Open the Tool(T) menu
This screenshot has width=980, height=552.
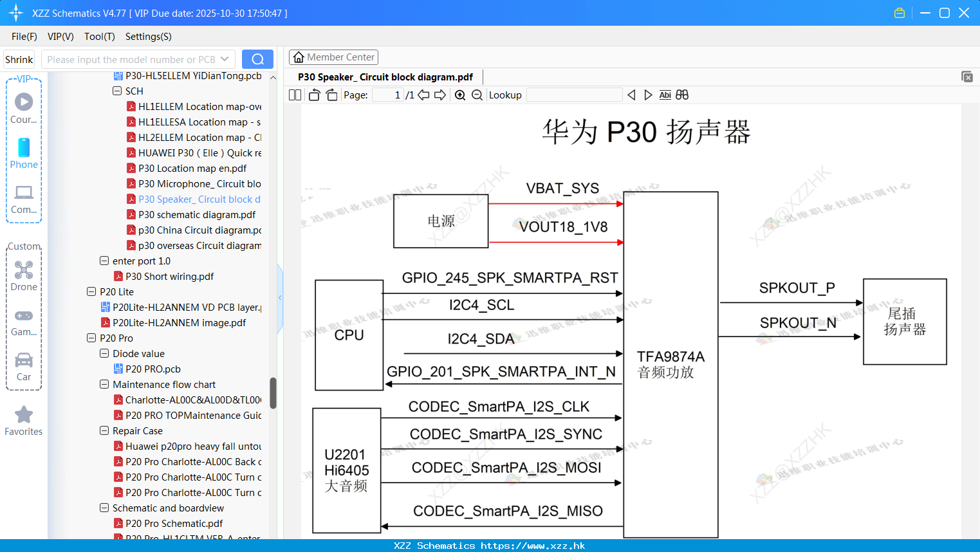click(100, 37)
